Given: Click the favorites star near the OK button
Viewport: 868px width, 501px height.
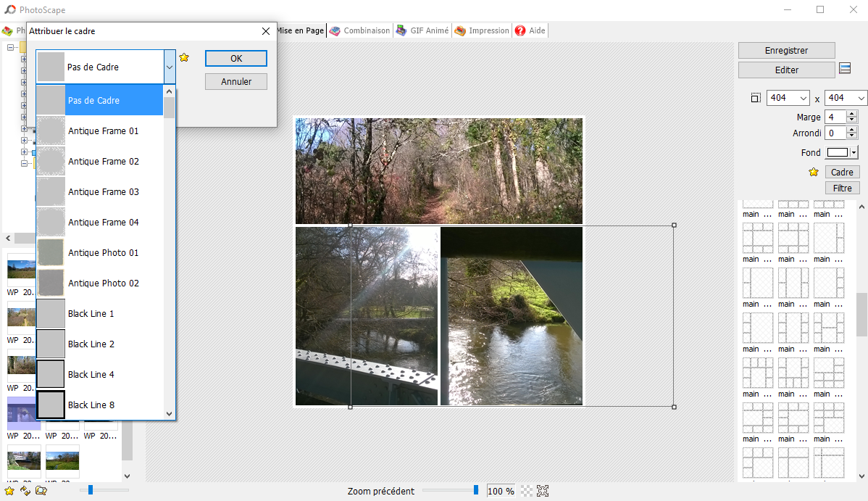Looking at the screenshot, I should click(x=184, y=57).
